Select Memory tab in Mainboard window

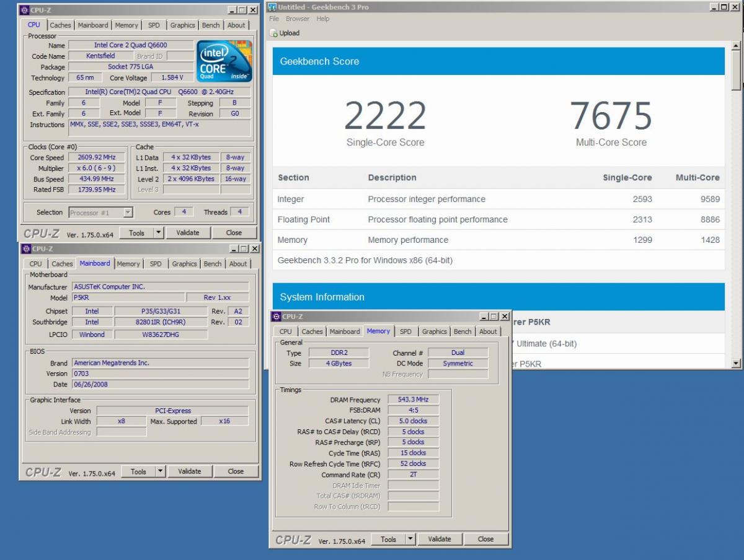click(x=128, y=264)
